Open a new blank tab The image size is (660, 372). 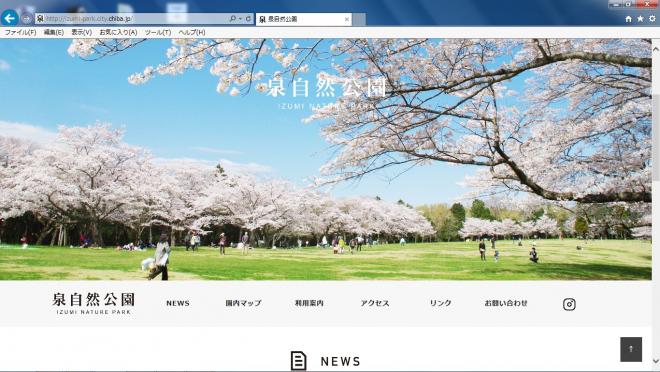click(359, 19)
